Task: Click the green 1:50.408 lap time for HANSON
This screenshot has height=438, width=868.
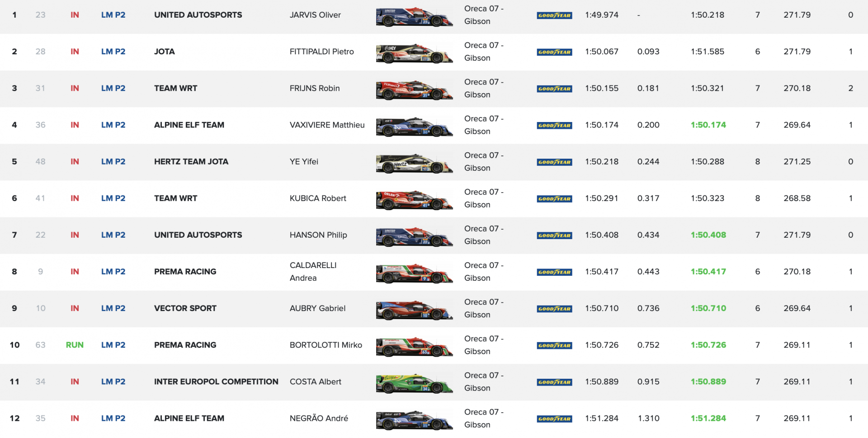Action: click(708, 235)
